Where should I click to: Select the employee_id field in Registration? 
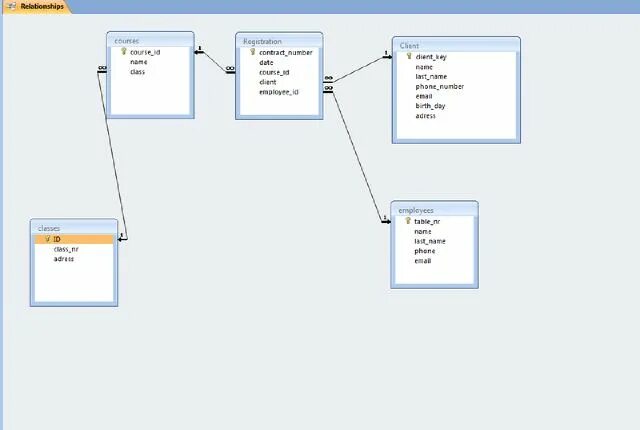pyautogui.click(x=279, y=92)
